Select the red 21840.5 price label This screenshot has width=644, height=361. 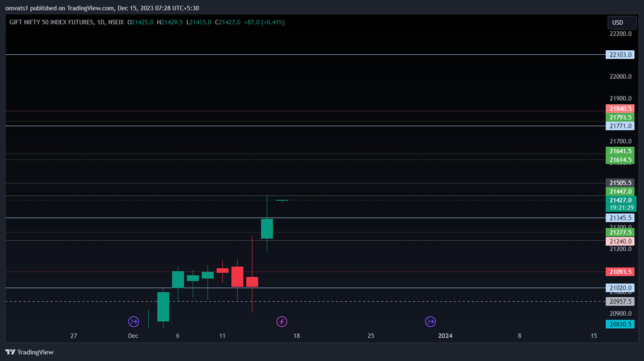[x=620, y=109]
